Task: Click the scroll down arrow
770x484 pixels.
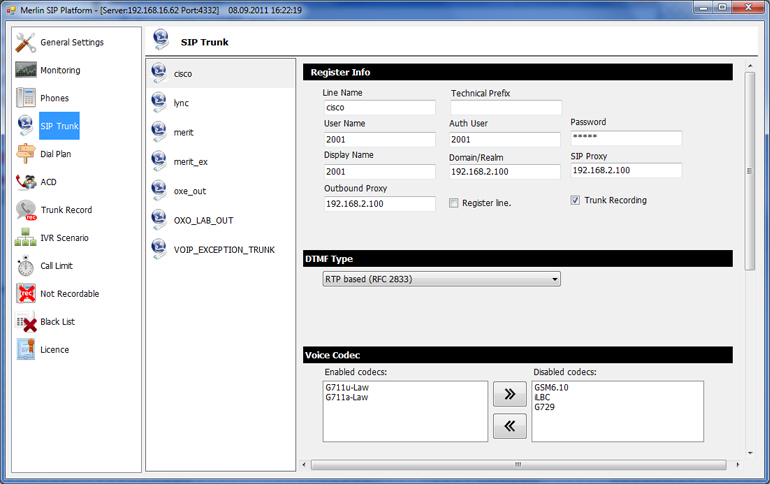Action: coord(749,453)
